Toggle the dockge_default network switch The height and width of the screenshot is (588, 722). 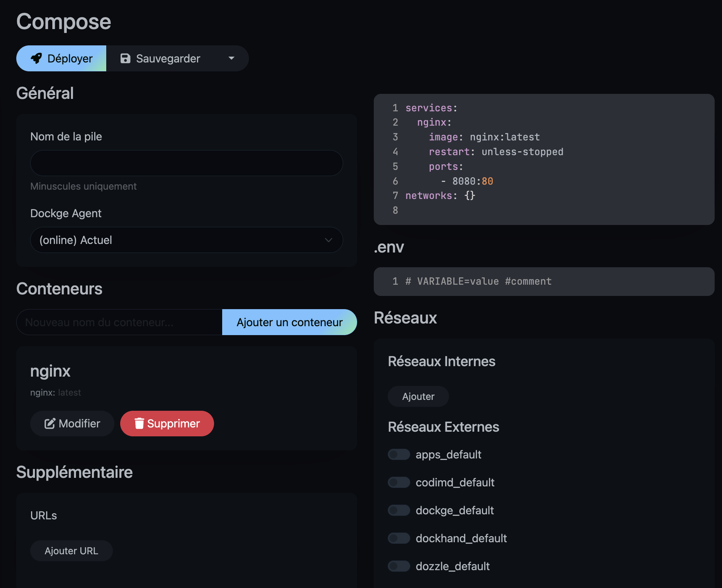tap(399, 510)
